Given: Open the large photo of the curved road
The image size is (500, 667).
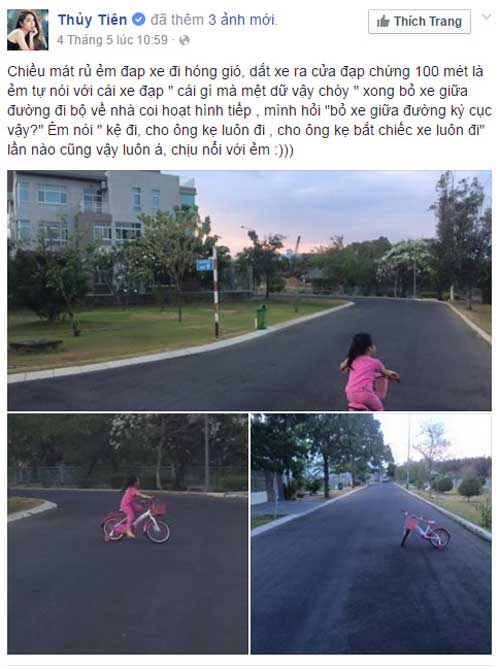Looking at the screenshot, I should point(249,290).
